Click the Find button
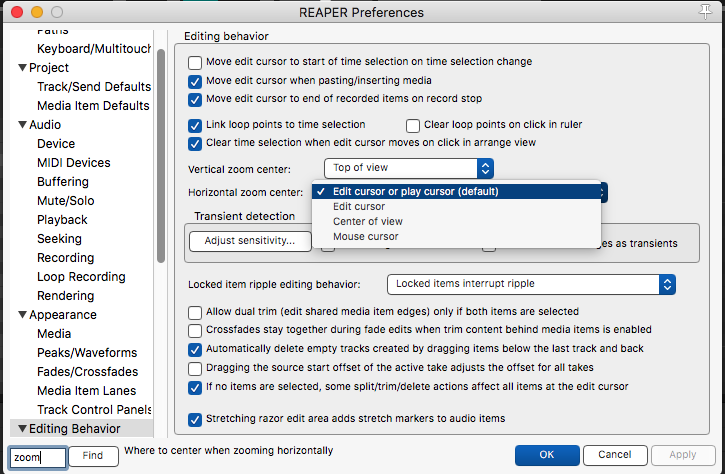The width and height of the screenshot is (725, 474). click(x=93, y=456)
